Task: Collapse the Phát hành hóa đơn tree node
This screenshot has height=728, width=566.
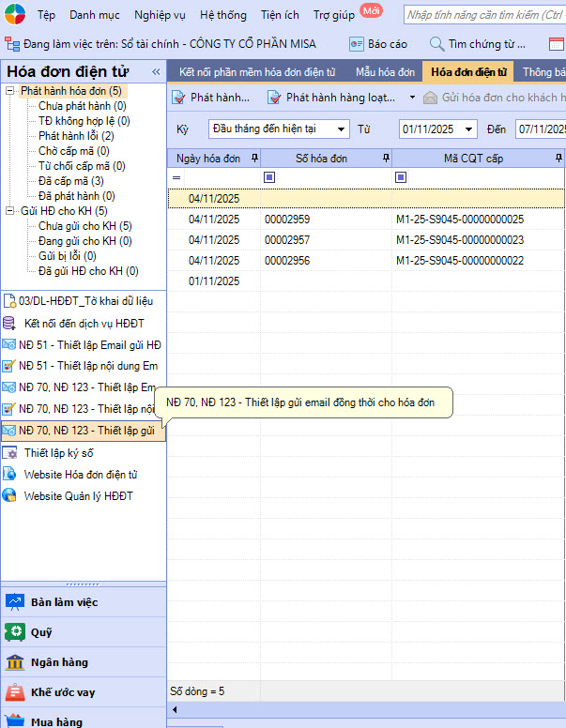Action: (x=10, y=91)
